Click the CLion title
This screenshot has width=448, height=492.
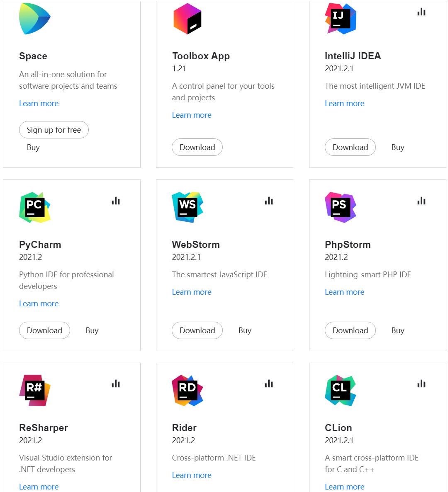(x=338, y=428)
